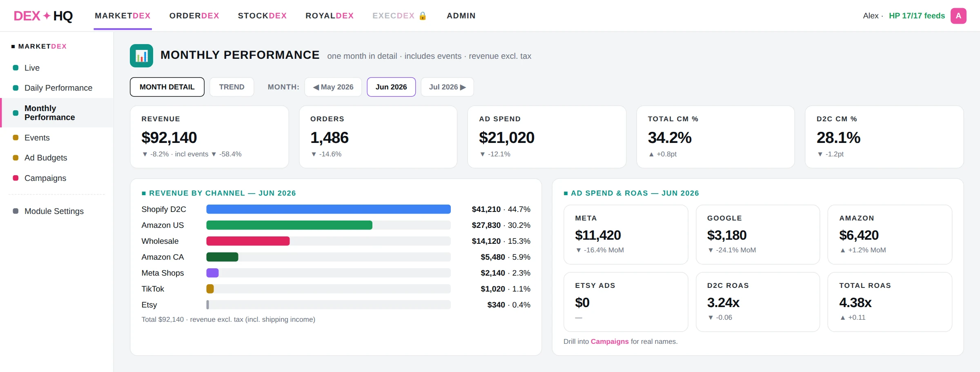This screenshot has height=372, width=980.
Task: Click the purple Meta Shops bar
Action: pyautogui.click(x=212, y=273)
